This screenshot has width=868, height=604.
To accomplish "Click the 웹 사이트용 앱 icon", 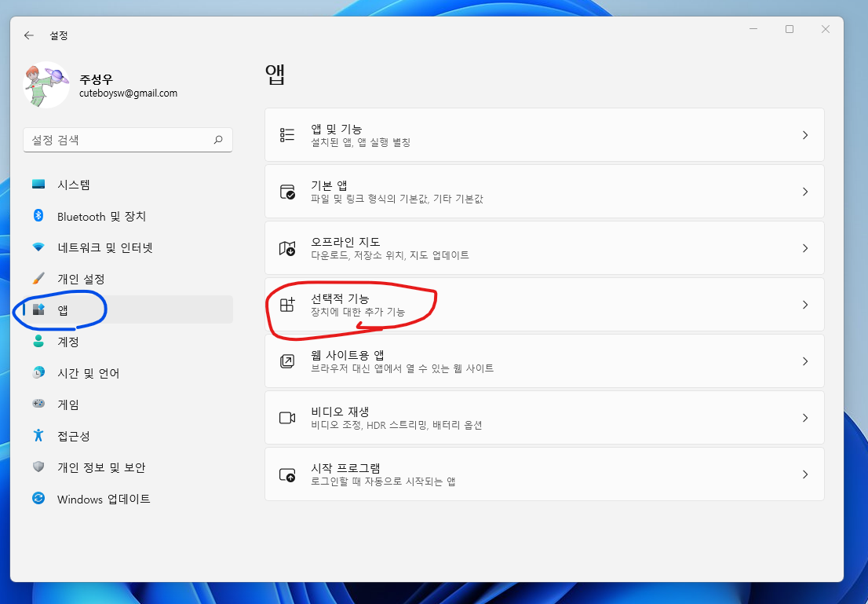I will pos(286,361).
